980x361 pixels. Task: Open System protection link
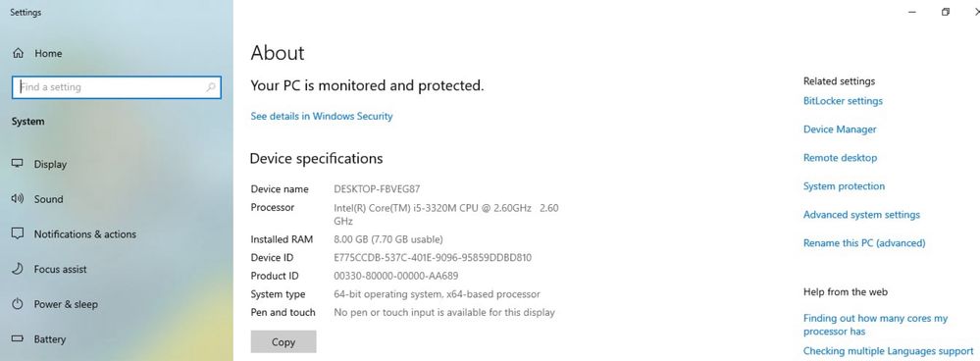[x=844, y=186]
